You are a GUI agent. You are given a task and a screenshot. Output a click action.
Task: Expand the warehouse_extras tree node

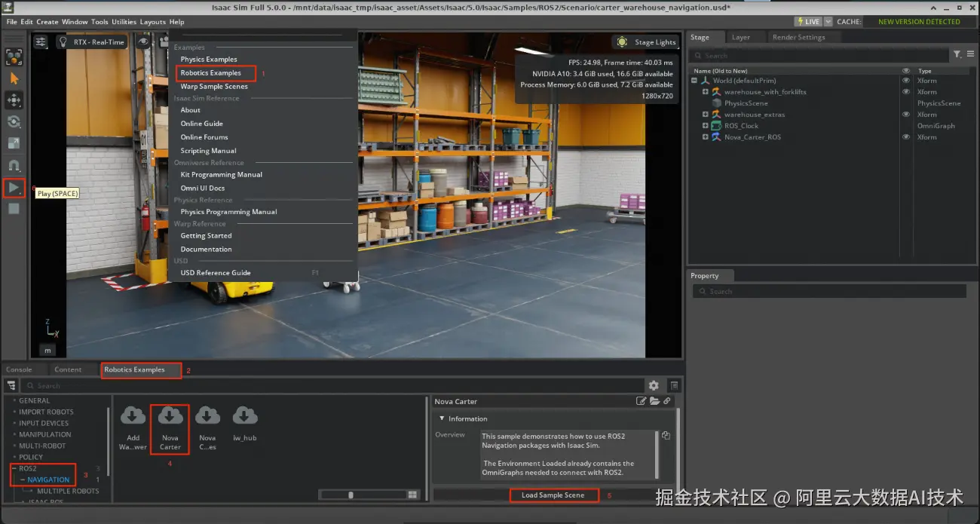(x=706, y=115)
